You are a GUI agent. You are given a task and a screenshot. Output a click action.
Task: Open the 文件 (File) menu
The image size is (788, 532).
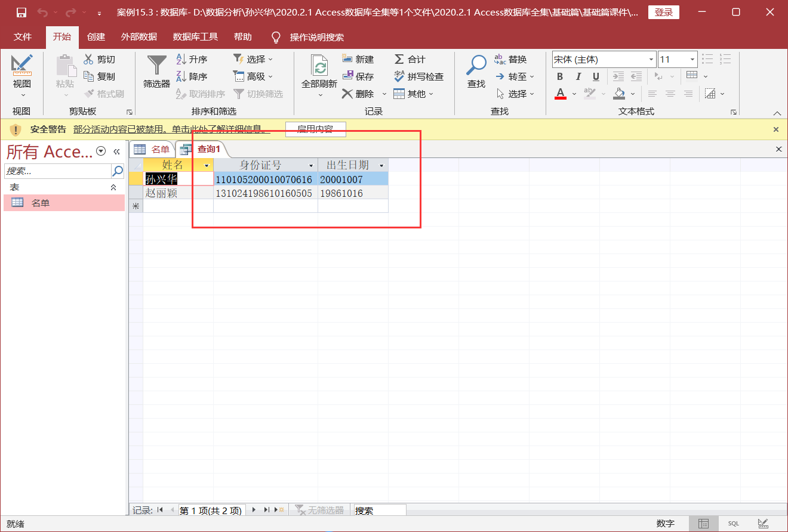(23, 37)
